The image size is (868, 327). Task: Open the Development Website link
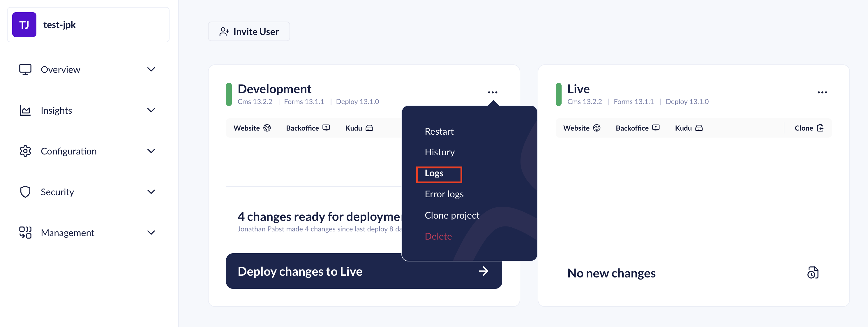[252, 128]
